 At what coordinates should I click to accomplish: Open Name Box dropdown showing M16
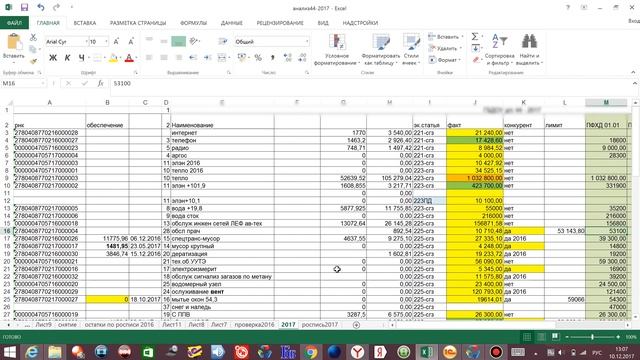coord(43,83)
